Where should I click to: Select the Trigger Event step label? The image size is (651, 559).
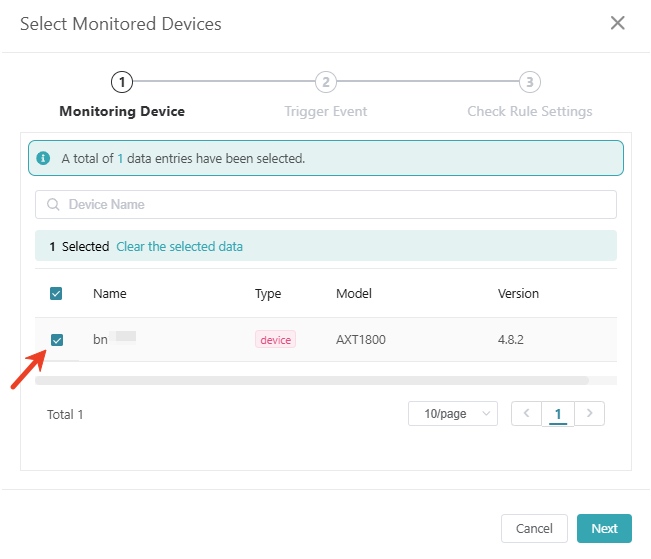click(x=325, y=111)
